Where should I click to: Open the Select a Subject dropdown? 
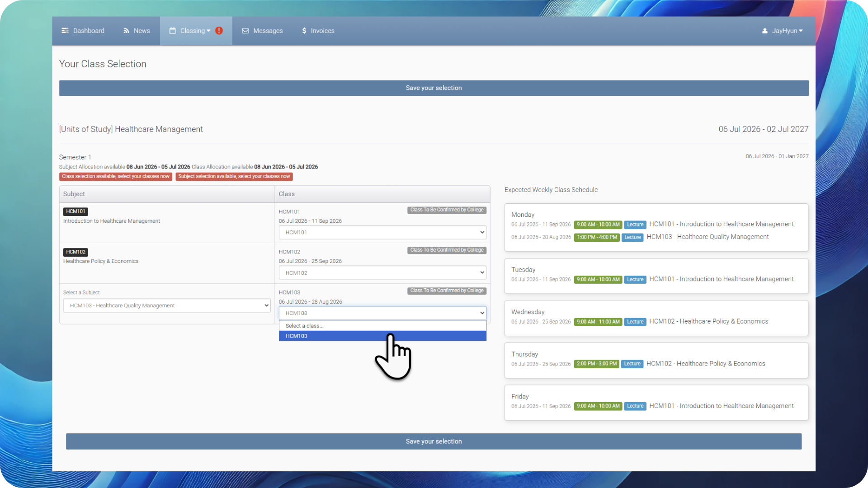pos(167,305)
